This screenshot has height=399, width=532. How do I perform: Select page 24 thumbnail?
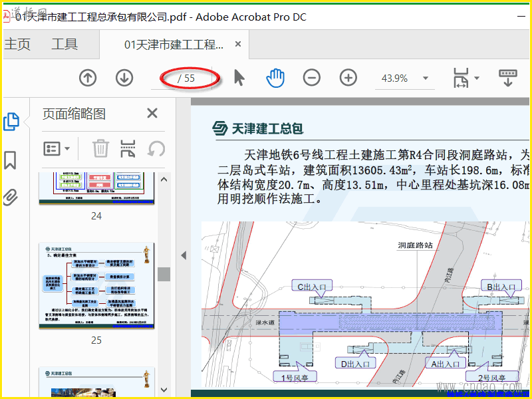(96, 188)
